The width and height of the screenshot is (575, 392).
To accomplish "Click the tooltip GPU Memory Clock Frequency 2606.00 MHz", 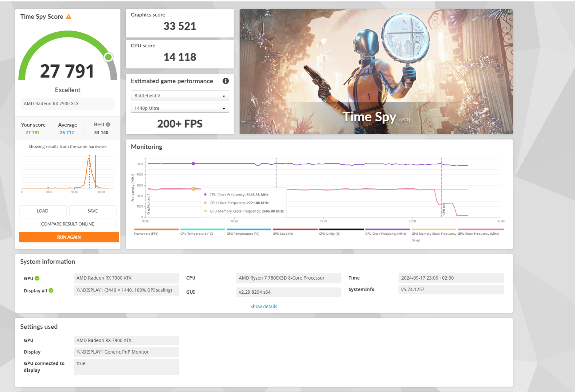I will 244,211.
